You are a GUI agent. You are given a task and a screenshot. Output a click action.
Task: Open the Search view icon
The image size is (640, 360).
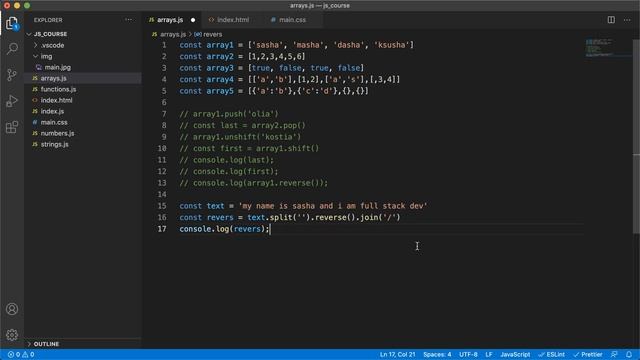[x=12, y=49]
